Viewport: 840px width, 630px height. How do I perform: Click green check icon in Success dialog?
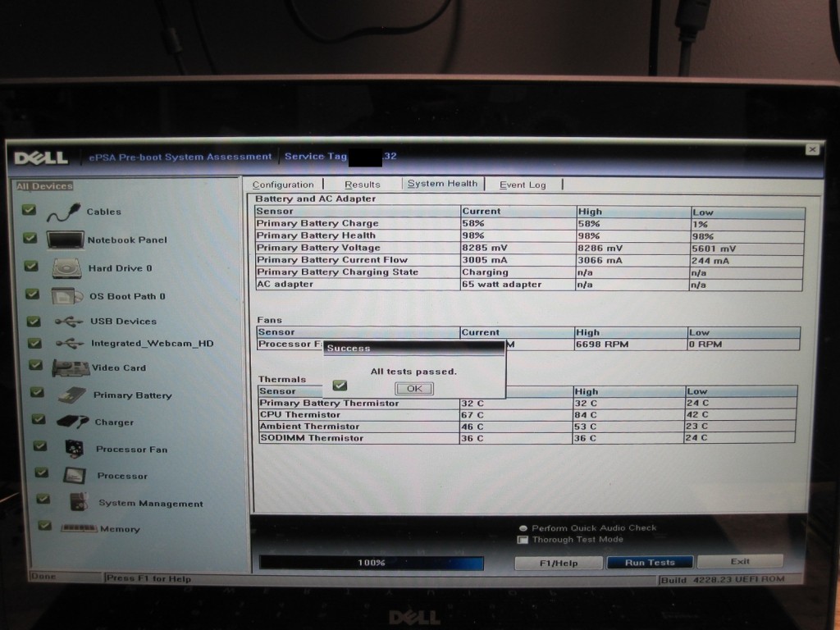click(x=340, y=386)
